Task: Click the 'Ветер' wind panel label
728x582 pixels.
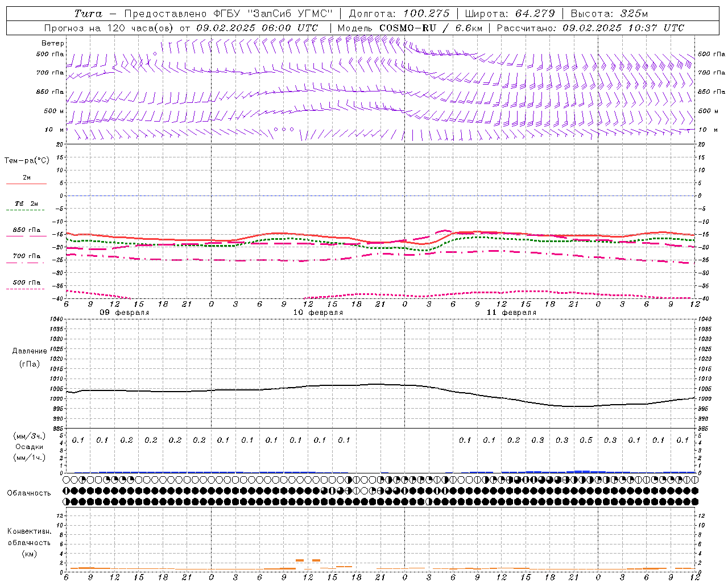Action: [x=53, y=43]
